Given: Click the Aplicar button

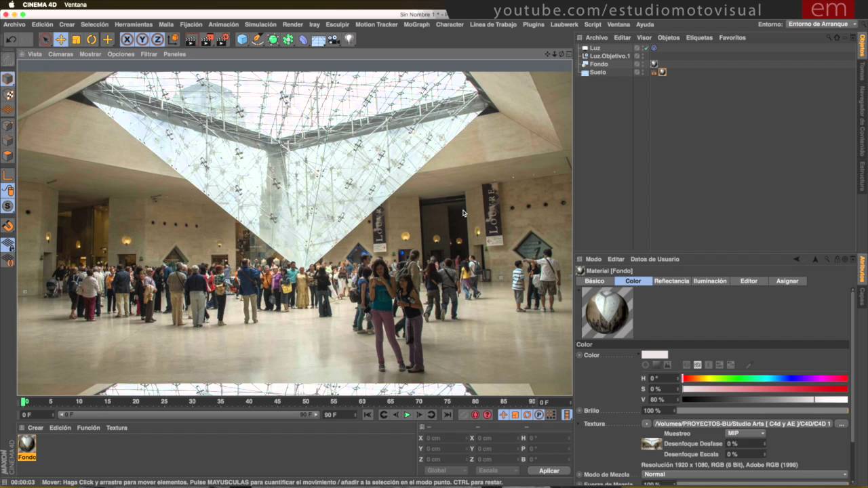Looking at the screenshot, I should point(549,470).
